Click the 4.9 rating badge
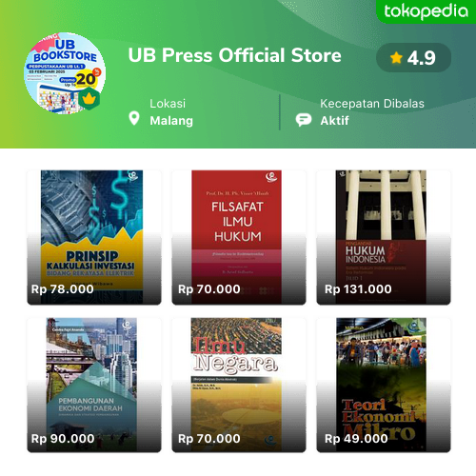 tap(413, 58)
